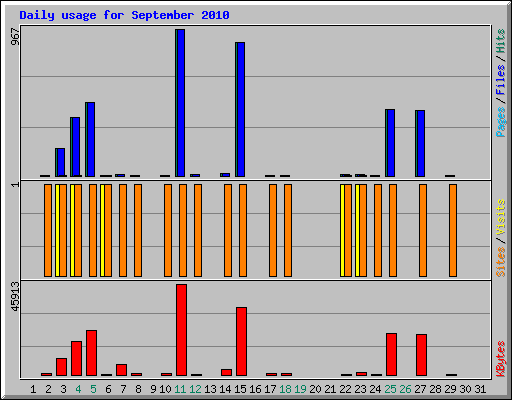The width and height of the screenshot is (512, 400).
Task: Pick the red KBytes bar for day 4
Action: tap(77, 358)
